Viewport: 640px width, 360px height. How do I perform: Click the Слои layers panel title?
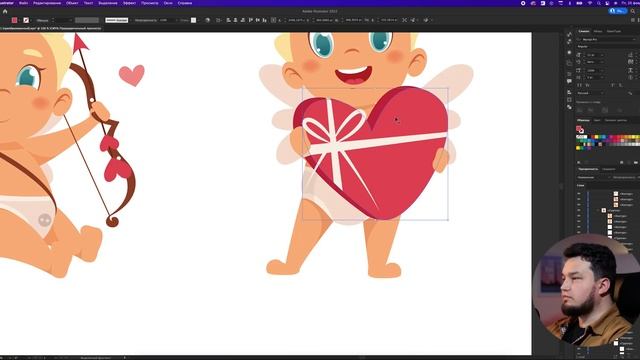tap(580, 185)
